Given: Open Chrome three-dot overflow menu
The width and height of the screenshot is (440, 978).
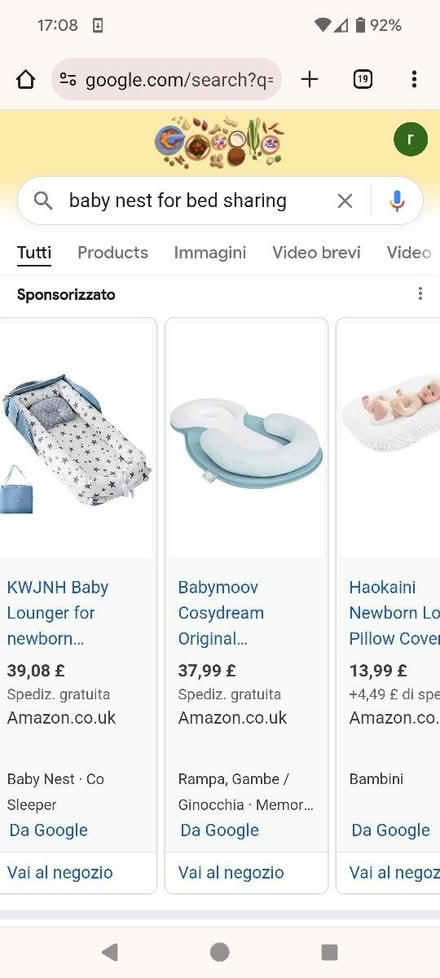Looking at the screenshot, I should 414,79.
